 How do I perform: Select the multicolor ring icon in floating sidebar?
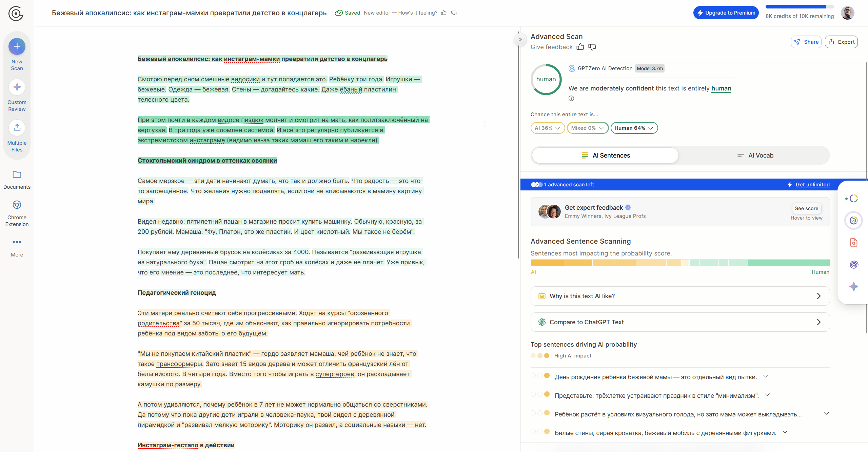854,221
